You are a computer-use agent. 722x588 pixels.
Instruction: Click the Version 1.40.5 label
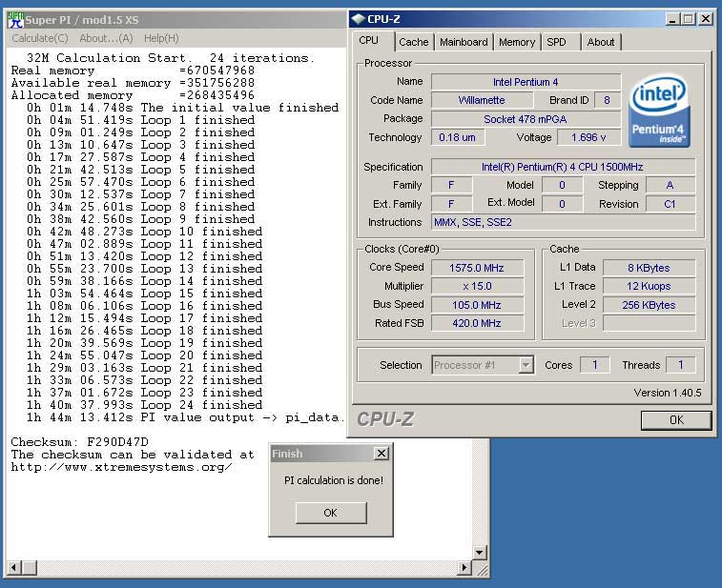click(x=668, y=393)
